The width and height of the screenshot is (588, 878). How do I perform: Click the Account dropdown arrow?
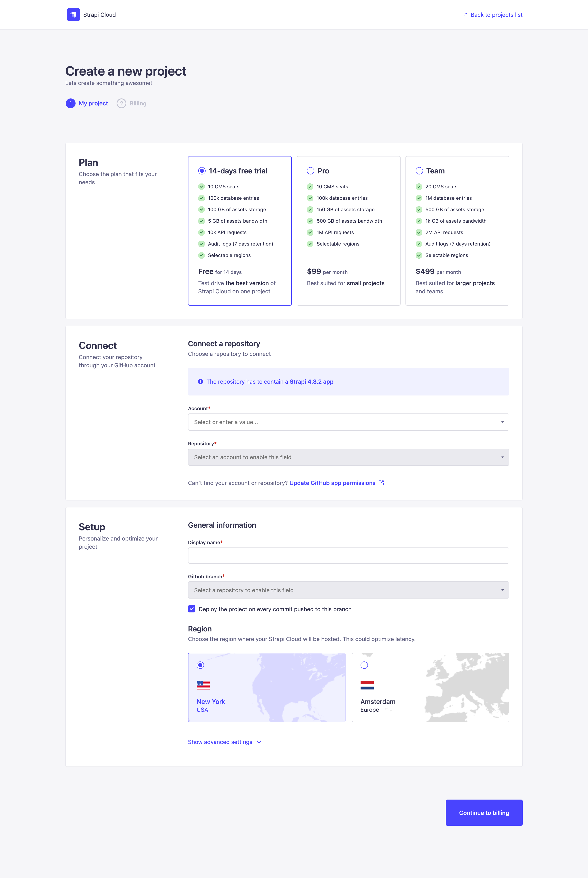pyautogui.click(x=502, y=422)
